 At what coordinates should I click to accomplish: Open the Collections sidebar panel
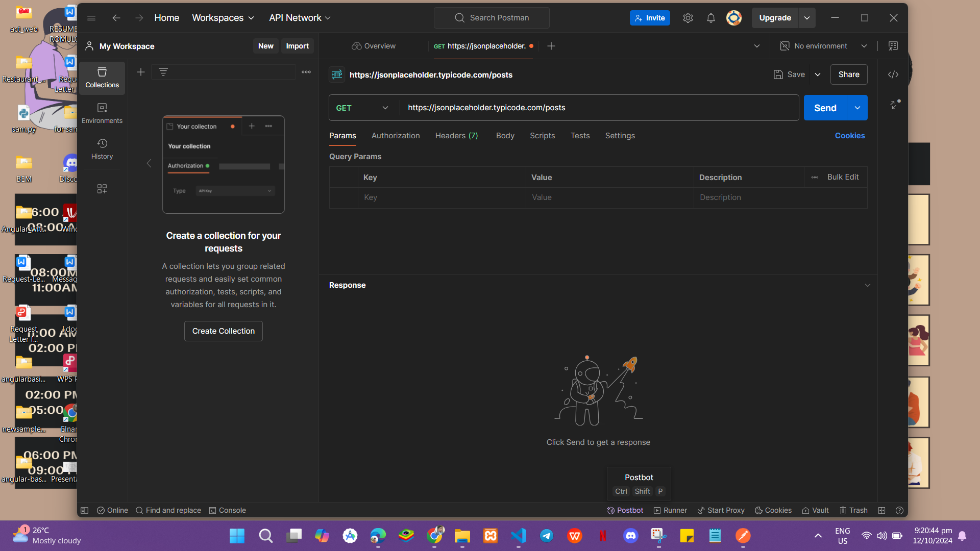click(102, 78)
